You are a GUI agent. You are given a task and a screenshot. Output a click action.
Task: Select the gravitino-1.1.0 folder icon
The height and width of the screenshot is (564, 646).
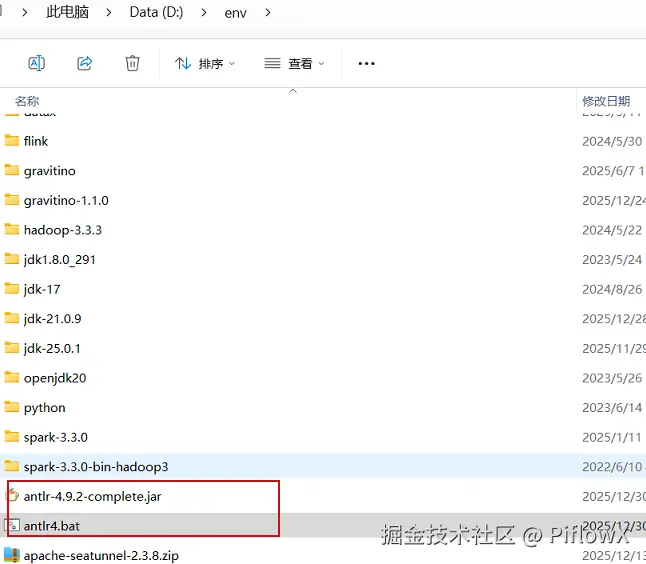12,200
